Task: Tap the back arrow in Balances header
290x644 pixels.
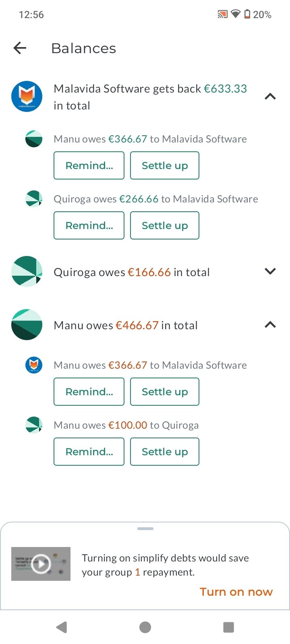Action: (x=20, y=48)
